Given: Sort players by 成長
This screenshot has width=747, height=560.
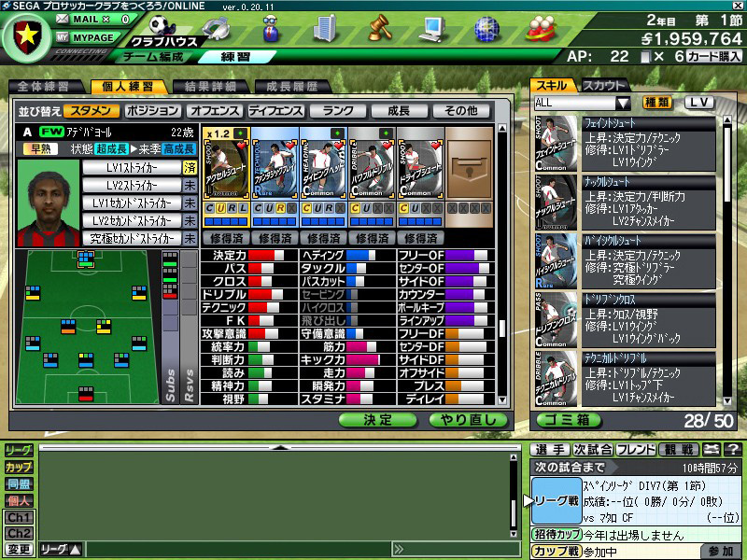Looking at the screenshot, I should (400, 111).
